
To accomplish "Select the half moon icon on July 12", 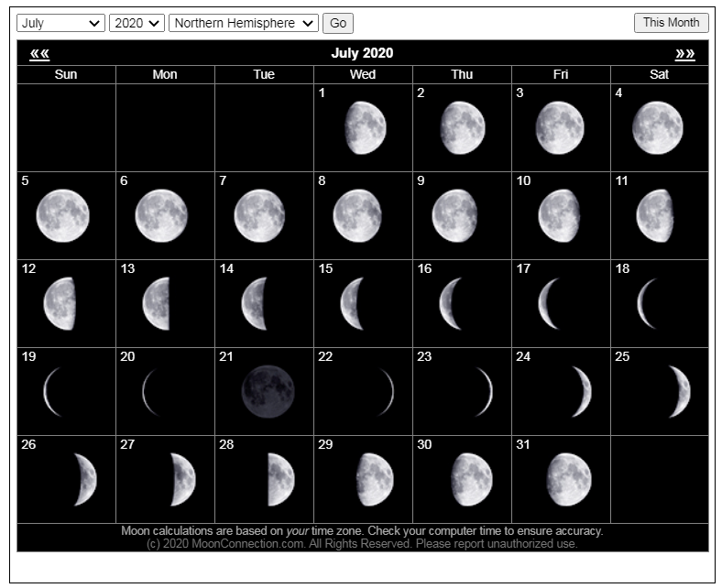I will pyautogui.click(x=60, y=303).
